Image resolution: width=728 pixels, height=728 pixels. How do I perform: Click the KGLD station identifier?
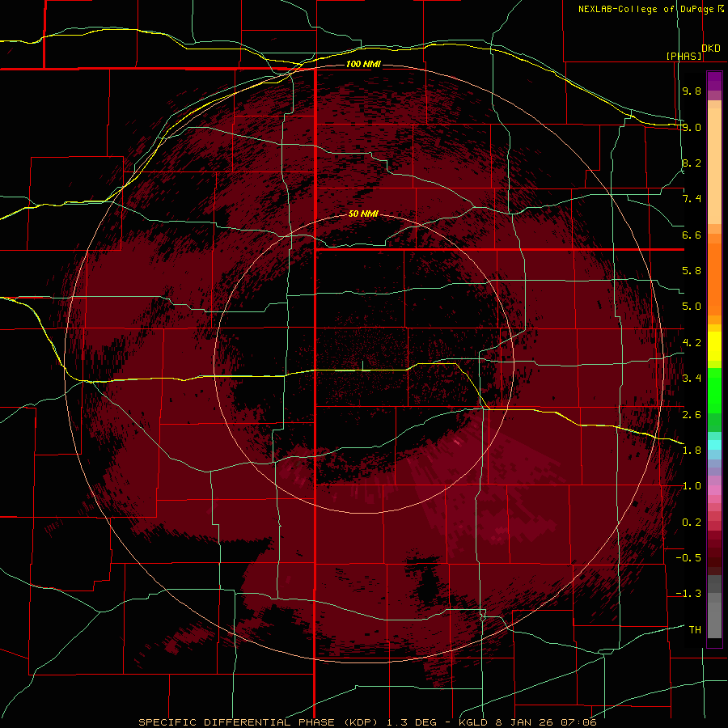[x=475, y=722]
